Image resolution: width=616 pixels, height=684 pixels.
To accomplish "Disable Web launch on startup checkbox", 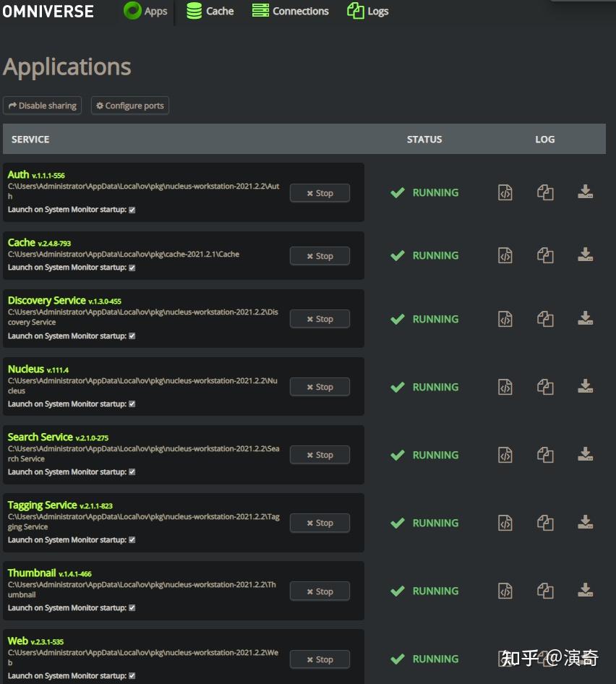I will 132,676.
